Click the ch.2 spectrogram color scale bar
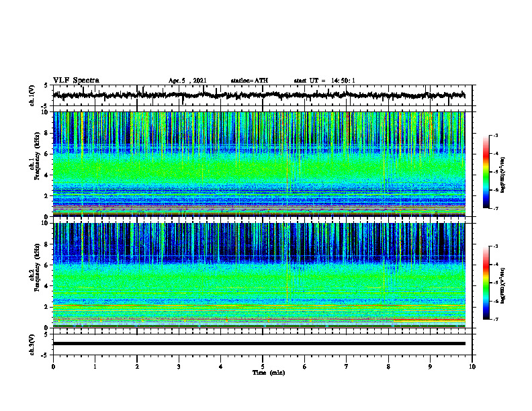The height and width of the screenshot is (411, 532). point(486,283)
